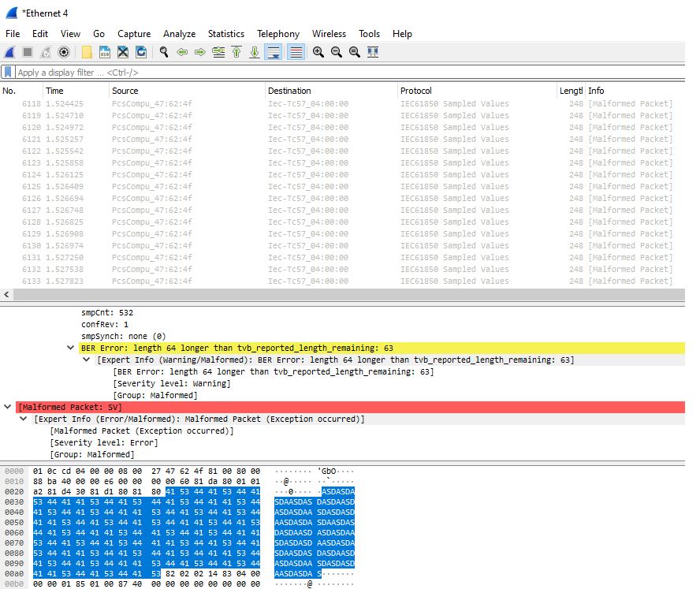This screenshot has width=700, height=589.
Task: Collapse the Malformed Packet: SV section
Action: pos(9,407)
